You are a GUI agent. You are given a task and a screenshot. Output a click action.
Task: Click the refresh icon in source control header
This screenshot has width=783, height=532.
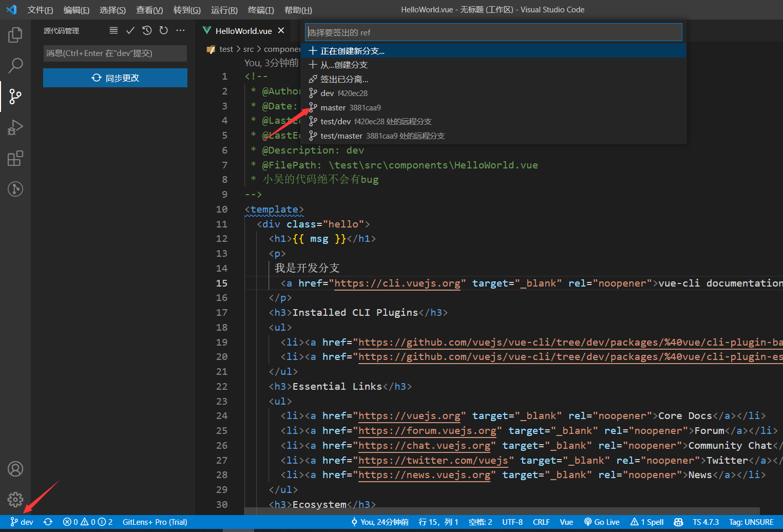[x=164, y=31]
